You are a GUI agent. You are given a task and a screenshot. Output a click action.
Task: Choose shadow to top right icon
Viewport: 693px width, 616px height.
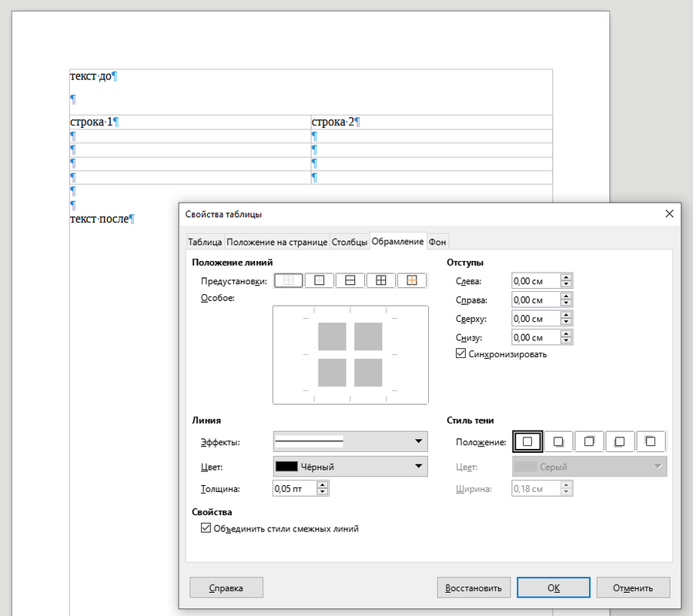(589, 441)
